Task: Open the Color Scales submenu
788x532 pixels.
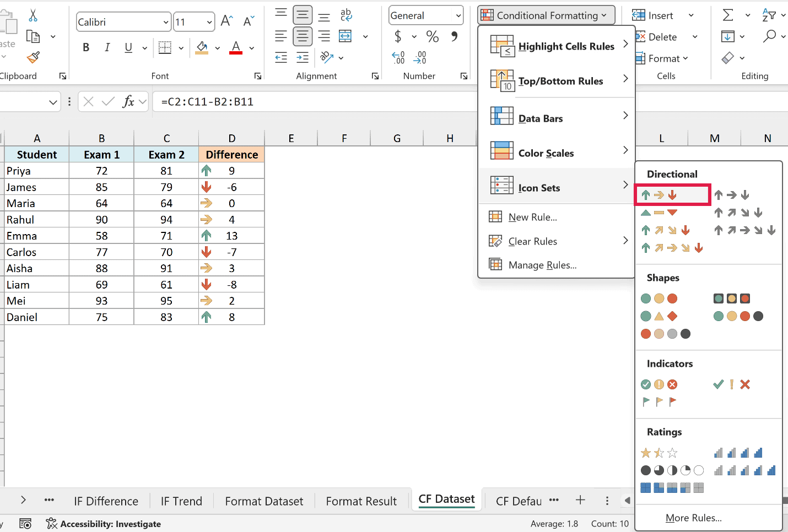Action: point(557,153)
